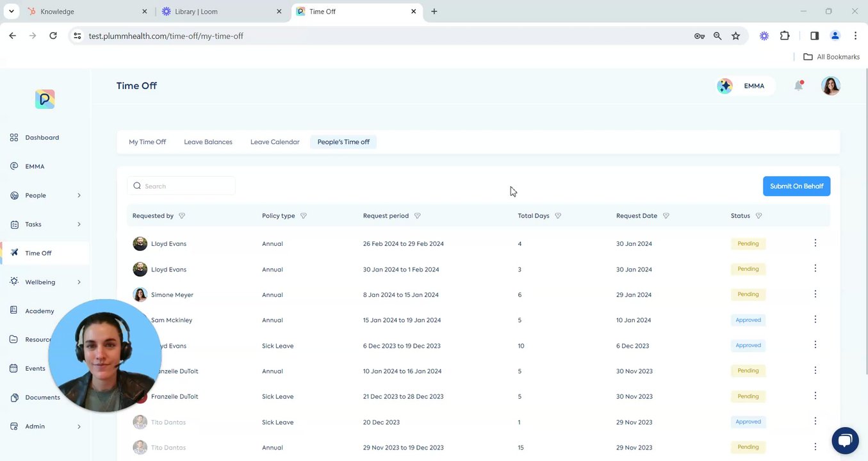Click the Submit On Behalf button
This screenshot has height=461, width=868.
point(797,186)
